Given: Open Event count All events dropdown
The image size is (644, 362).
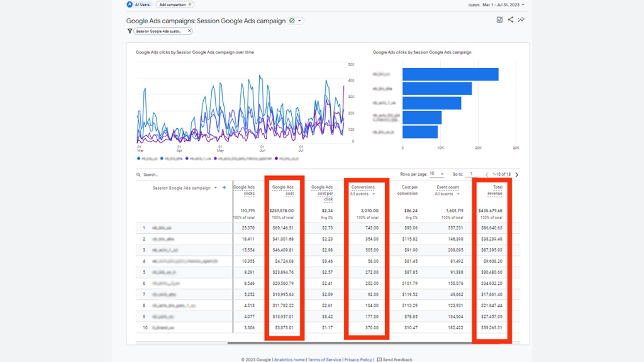Looking at the screenshot, I should (x=447, y=194).
